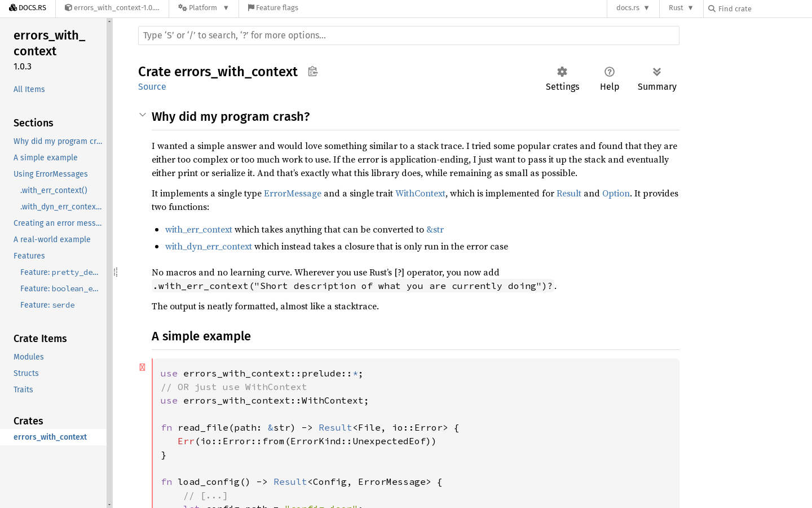The width and height of the screenshot is (812, 508).
Task: Jump to Using ErrorMessages sidebar section
Action: 50,174
